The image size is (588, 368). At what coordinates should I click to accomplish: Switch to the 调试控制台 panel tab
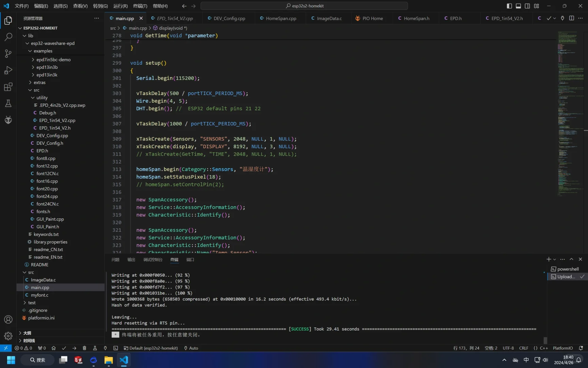click(x=153, y=260)
